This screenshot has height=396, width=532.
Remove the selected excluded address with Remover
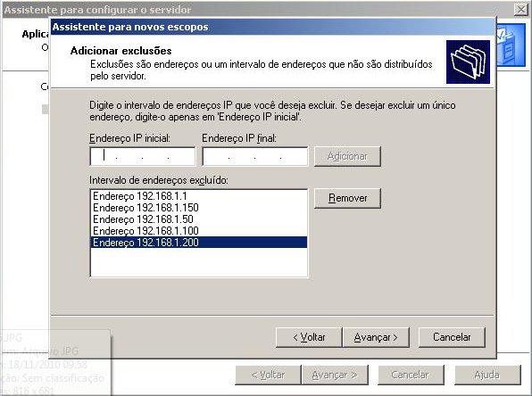347,198
